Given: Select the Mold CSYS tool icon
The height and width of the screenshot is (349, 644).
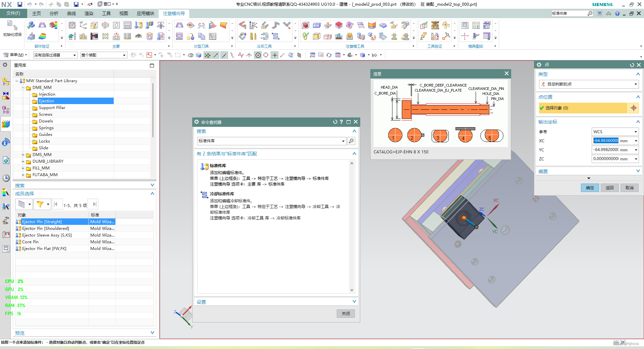Looking at the screenshot, I should coord(83,25).
